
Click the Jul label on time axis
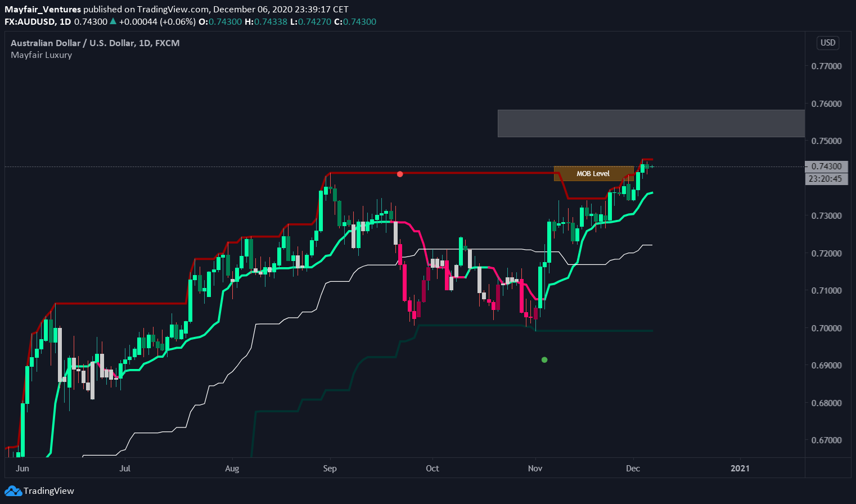(x=125, y=468)
